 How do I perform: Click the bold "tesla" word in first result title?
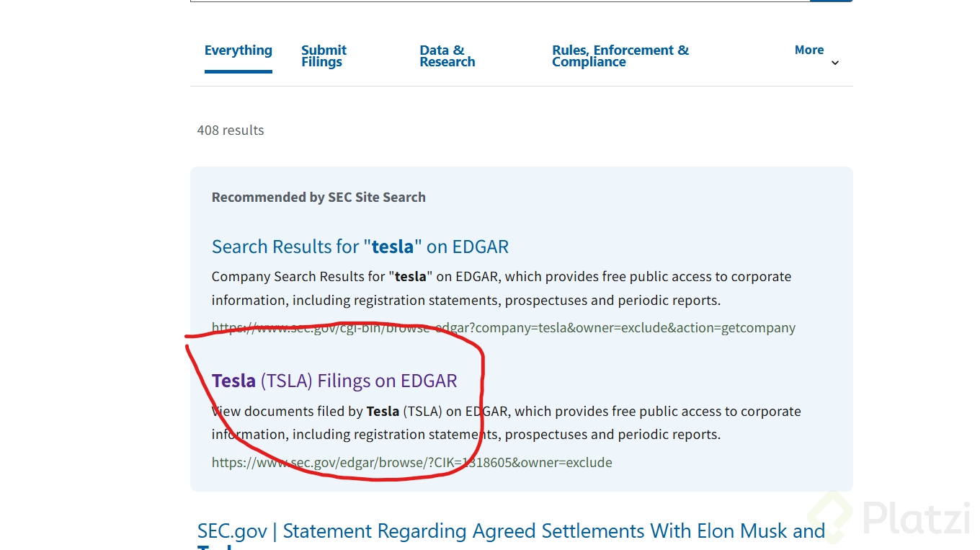tap(393, 247)
